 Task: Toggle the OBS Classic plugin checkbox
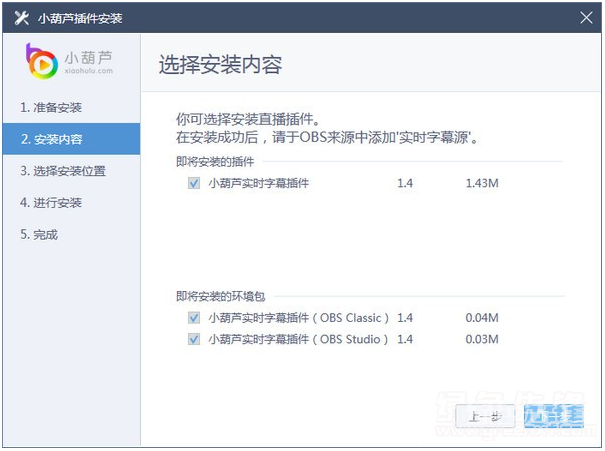tap(194, 318)
